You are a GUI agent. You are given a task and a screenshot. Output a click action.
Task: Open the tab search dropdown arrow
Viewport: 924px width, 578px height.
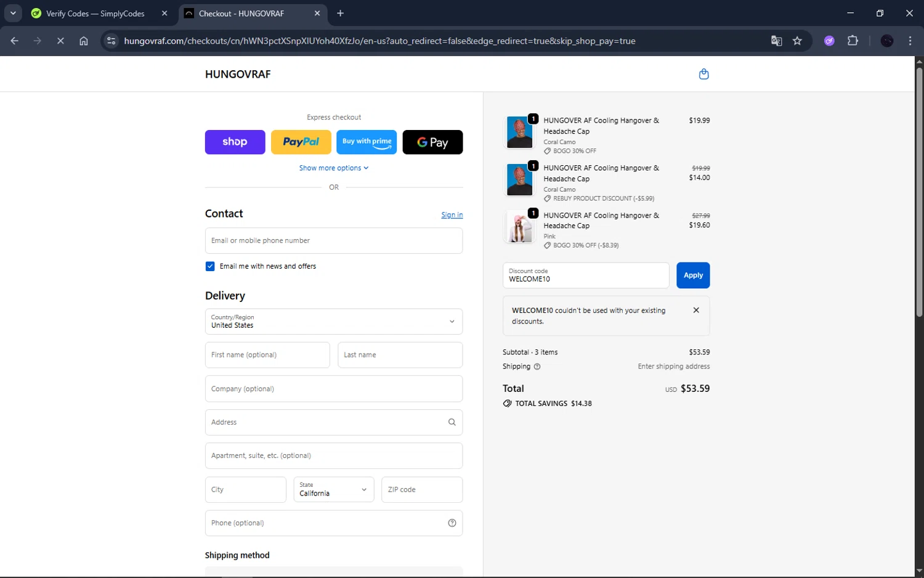[x=13, y=13]
